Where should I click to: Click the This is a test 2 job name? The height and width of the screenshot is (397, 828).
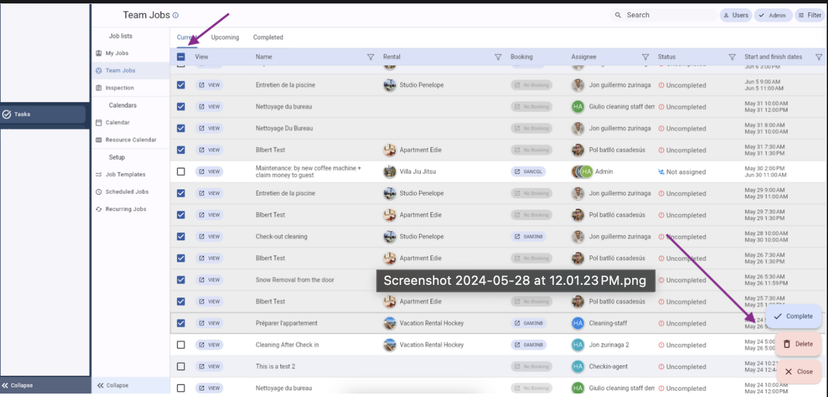pos(275,366)
